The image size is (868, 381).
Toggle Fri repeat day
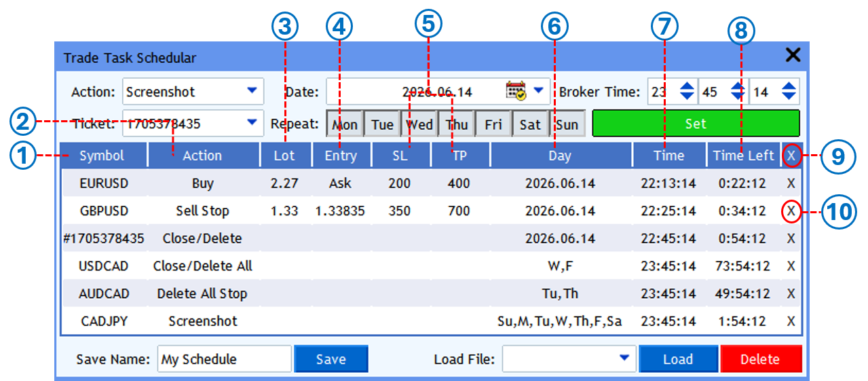(x=493, y=124)
